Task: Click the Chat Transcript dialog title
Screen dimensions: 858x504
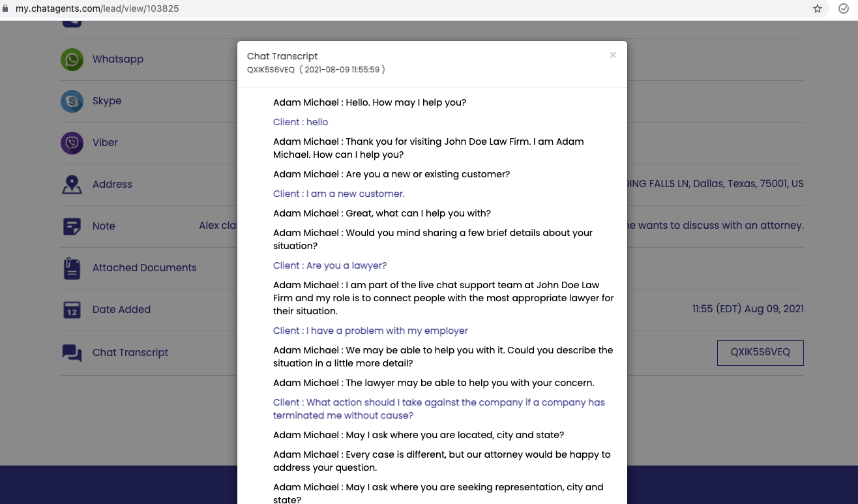Action: click(x=282, y=56)
